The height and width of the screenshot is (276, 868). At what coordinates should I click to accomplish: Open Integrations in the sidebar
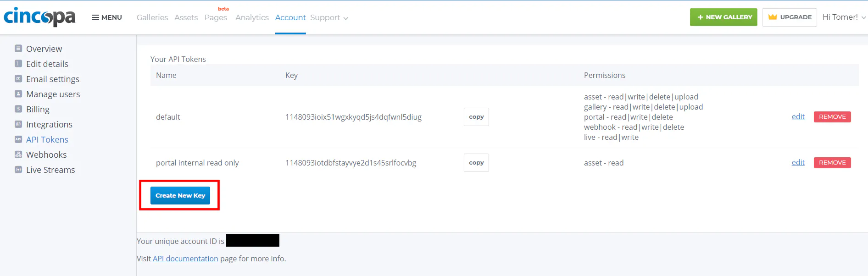(49, 124)
